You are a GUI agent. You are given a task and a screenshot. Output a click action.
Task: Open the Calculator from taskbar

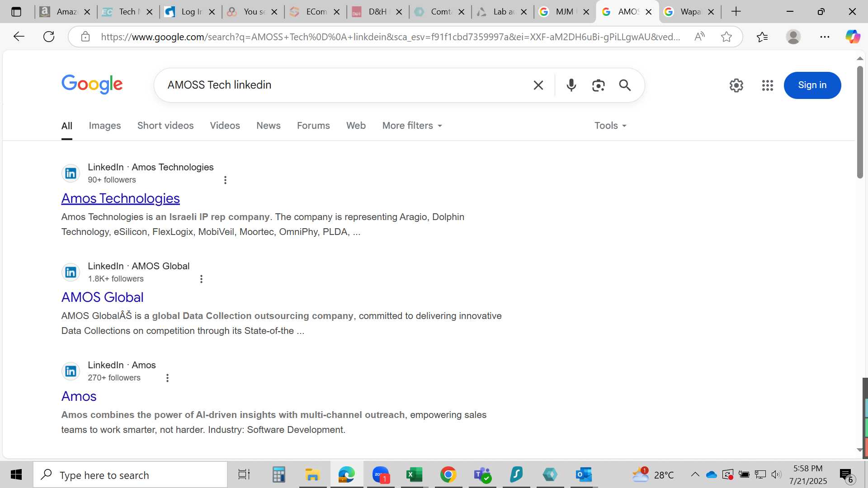278,474
